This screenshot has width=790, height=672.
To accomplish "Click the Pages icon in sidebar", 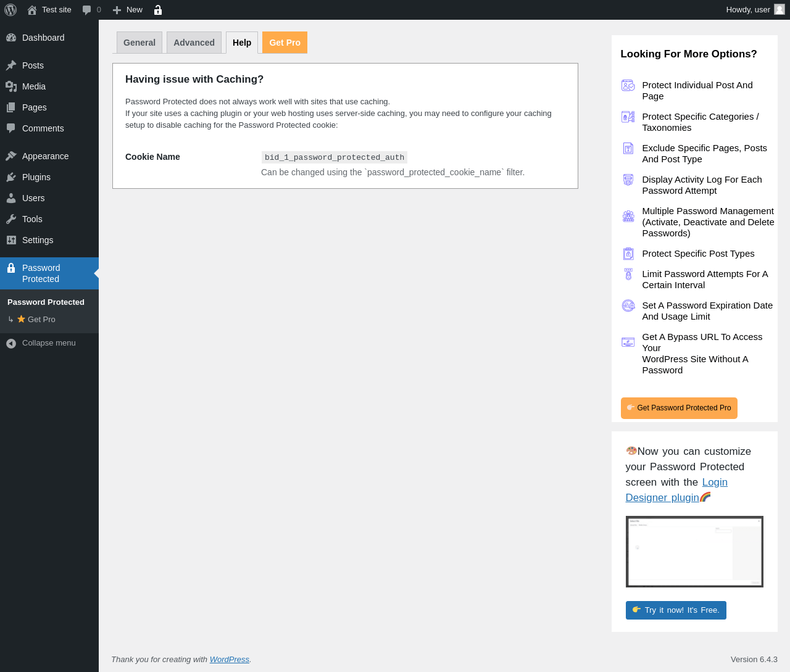I will [x=11, y=107].
